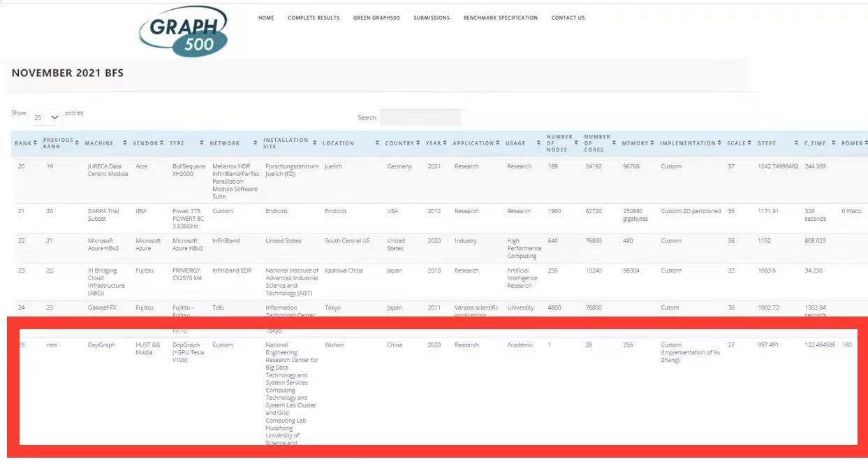Open the Submissions page
The width and height of the screenshot is (868, 464).
(x=432, y=18)
